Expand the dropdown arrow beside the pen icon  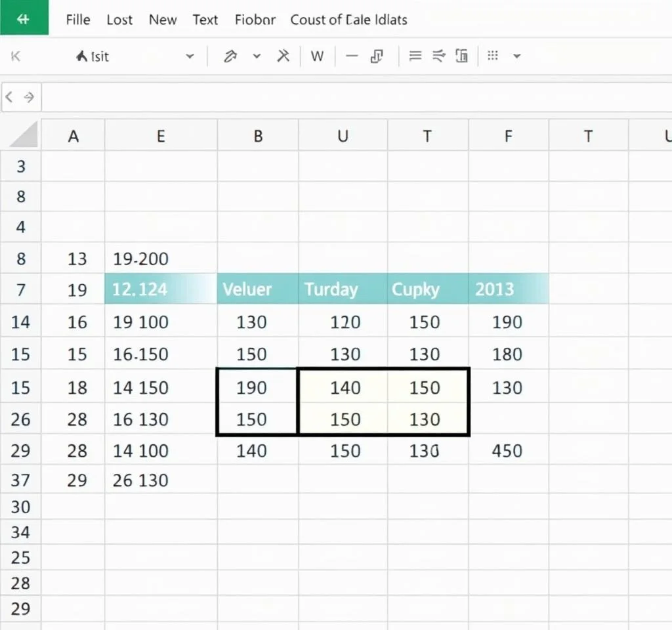point(257,56)
